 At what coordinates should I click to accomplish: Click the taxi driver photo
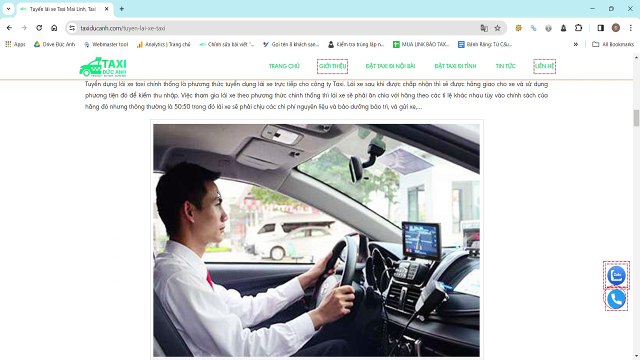coord(316,240)
